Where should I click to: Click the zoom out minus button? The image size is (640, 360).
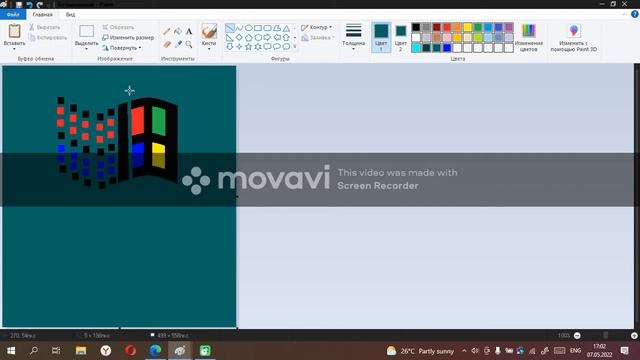coord(577,336)
